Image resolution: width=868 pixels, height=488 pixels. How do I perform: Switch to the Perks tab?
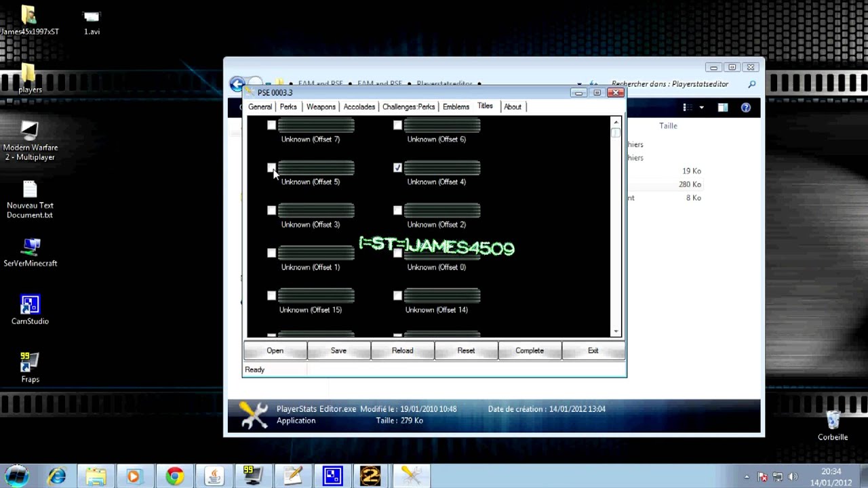coord(288,107)
